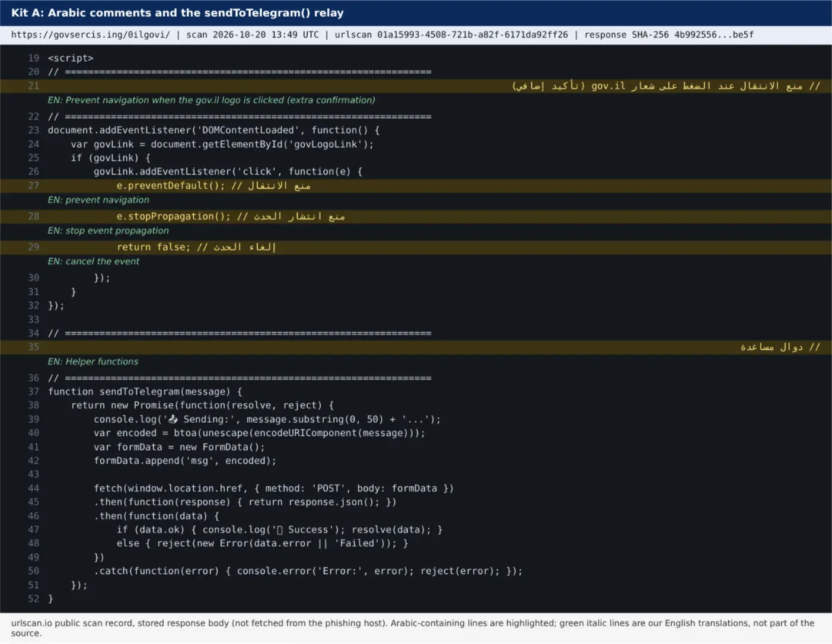832x644 pixels.
Task: Click the scan timestamp '2026-10-20 13:49 UTC'
Action: [266, 35]
